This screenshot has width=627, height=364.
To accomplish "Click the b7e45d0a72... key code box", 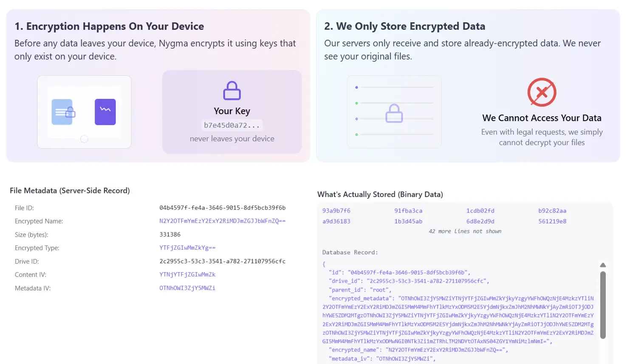I will tap(232, 125).
